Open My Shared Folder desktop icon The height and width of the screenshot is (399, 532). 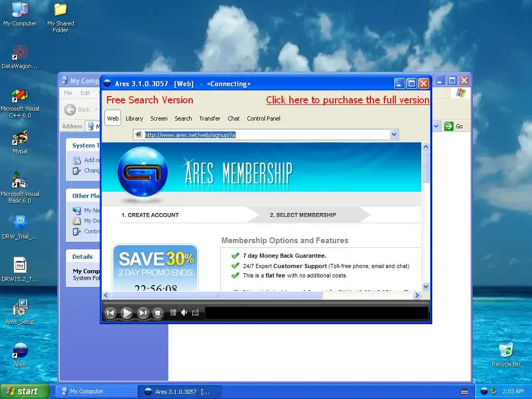click(x=60, y=18)
